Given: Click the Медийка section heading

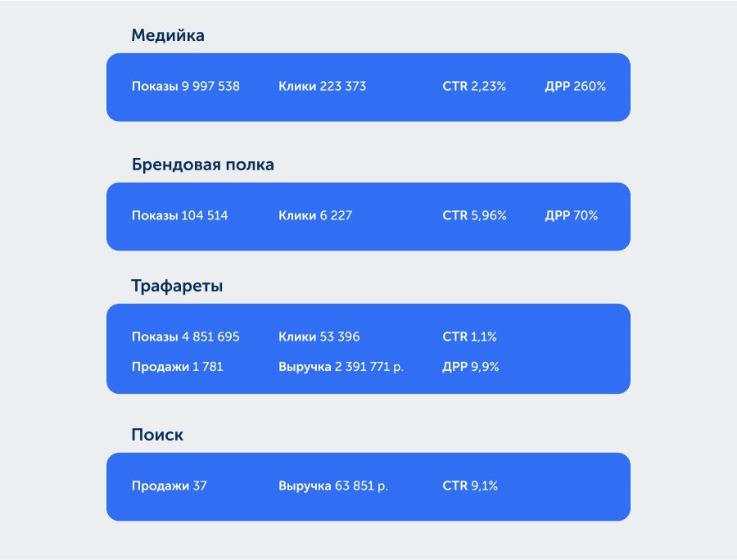Looking at the screenshot, I should (168, 36).
